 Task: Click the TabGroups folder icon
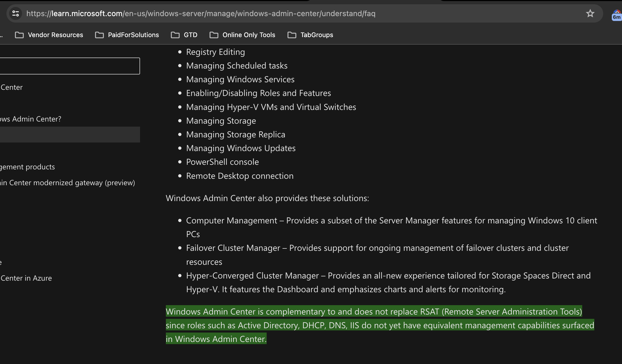coord(292,35)
